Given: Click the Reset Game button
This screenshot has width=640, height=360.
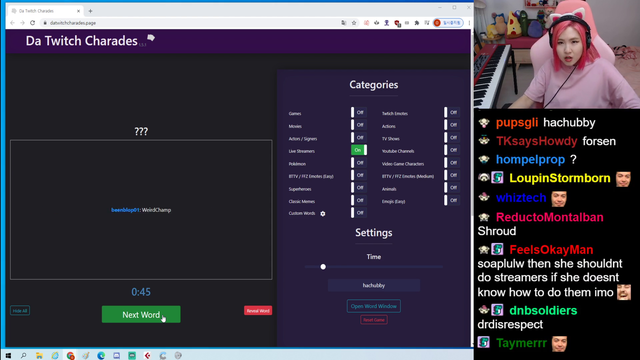Looking at the screenshot, I should [373, 320].
